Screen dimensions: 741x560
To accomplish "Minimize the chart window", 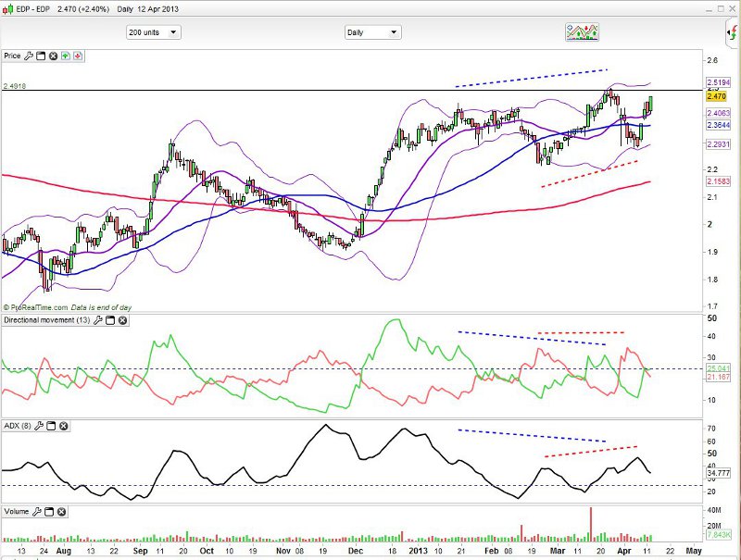I will click(x=710, y=9).
